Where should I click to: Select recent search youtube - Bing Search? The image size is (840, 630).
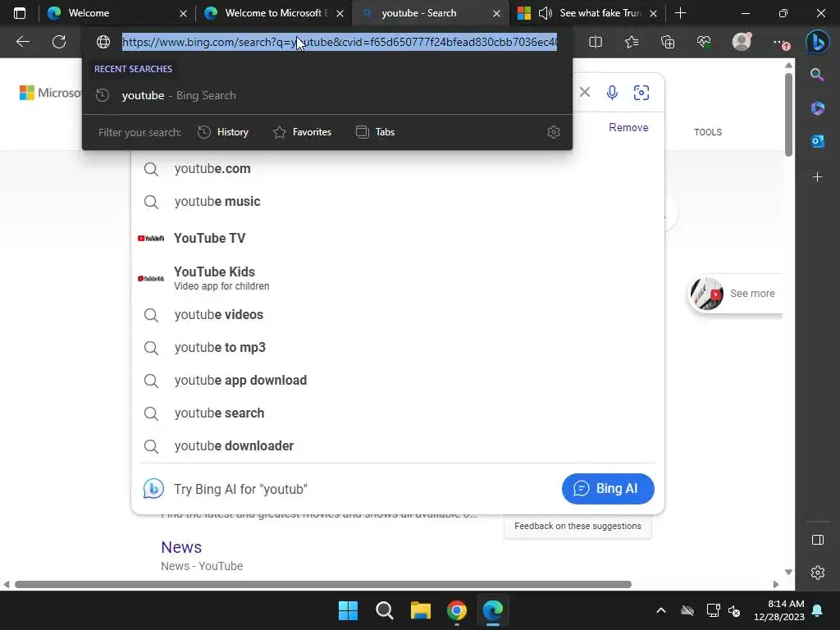(326, 95)
